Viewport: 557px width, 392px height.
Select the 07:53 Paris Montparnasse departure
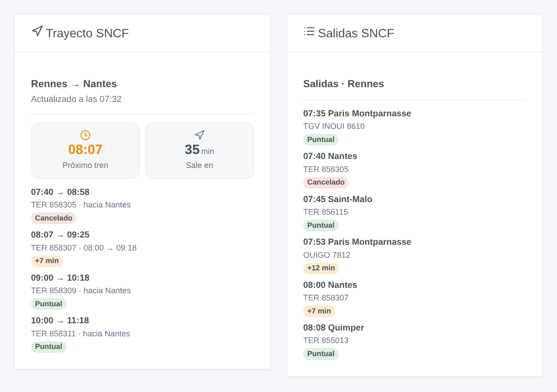point(357,242)
